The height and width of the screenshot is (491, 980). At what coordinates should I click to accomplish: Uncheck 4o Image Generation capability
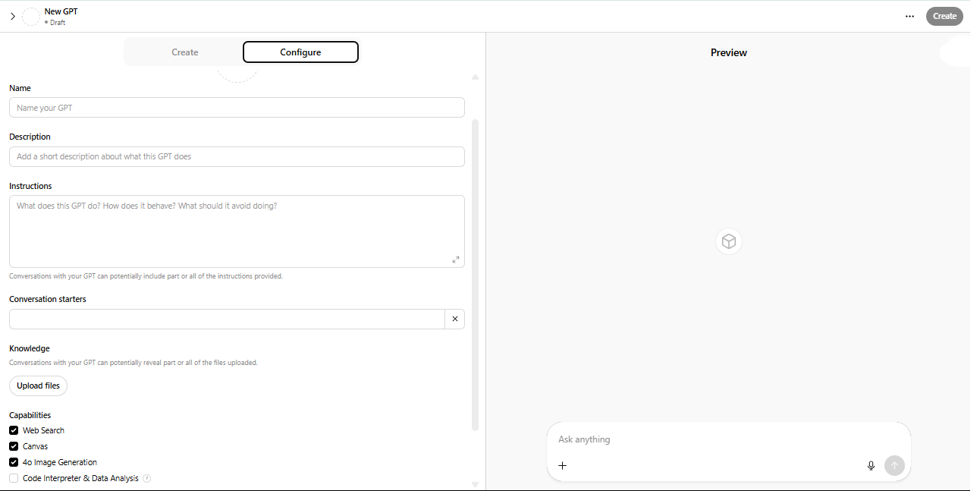(14, 462)
